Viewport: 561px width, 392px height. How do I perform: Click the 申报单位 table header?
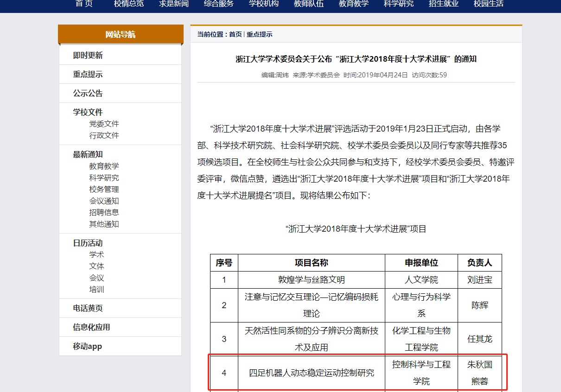pyautogui.click(x=421, y=263)
